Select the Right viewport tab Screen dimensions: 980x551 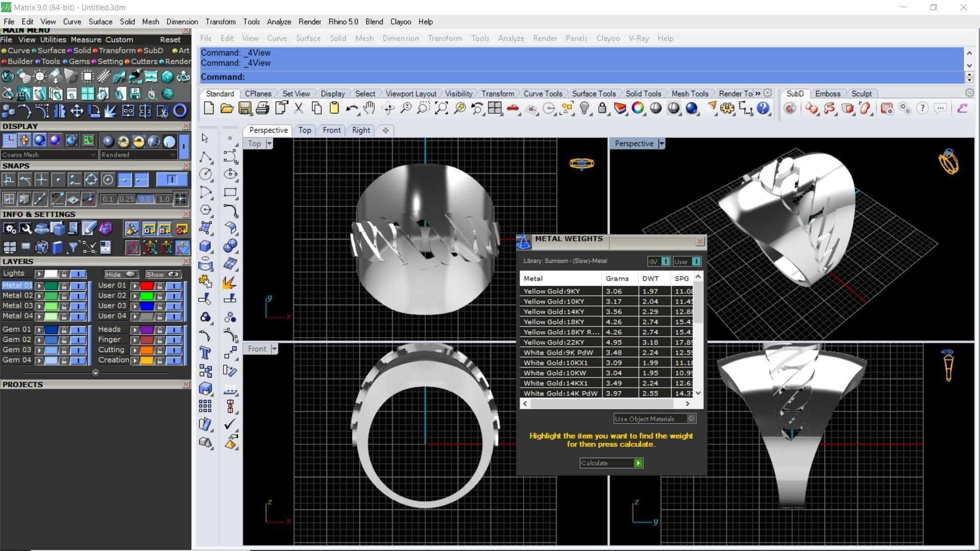(361, 130)
